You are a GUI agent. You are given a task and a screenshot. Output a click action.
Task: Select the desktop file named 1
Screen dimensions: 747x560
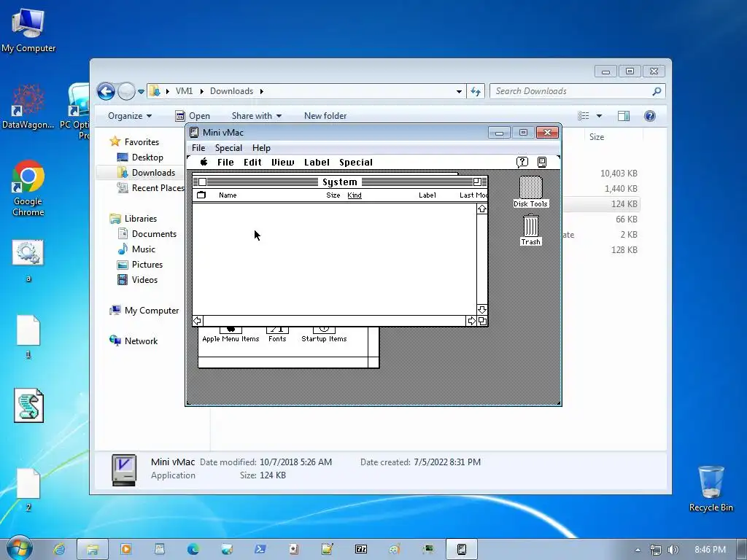click(x=28, y=336)
